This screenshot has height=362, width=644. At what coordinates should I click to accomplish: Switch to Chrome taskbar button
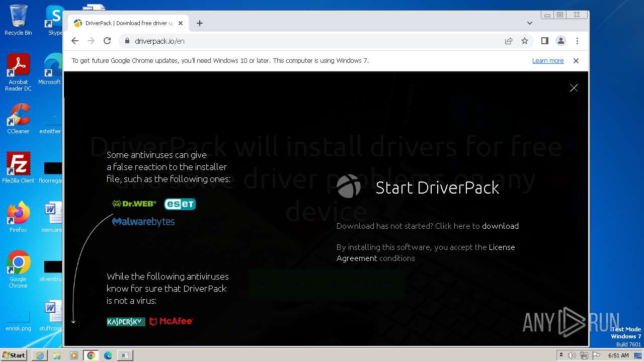point(91,355)
